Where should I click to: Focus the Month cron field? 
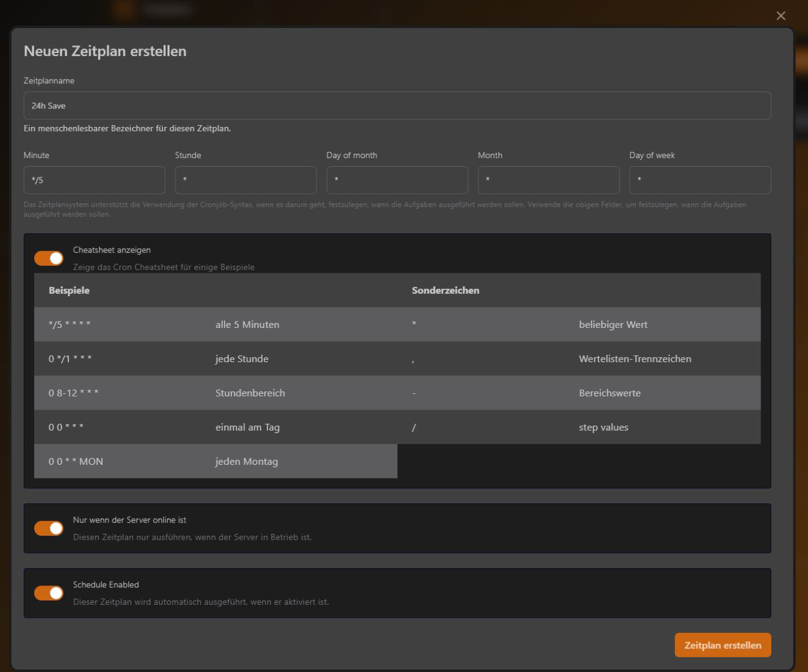(x=548, y=180)
